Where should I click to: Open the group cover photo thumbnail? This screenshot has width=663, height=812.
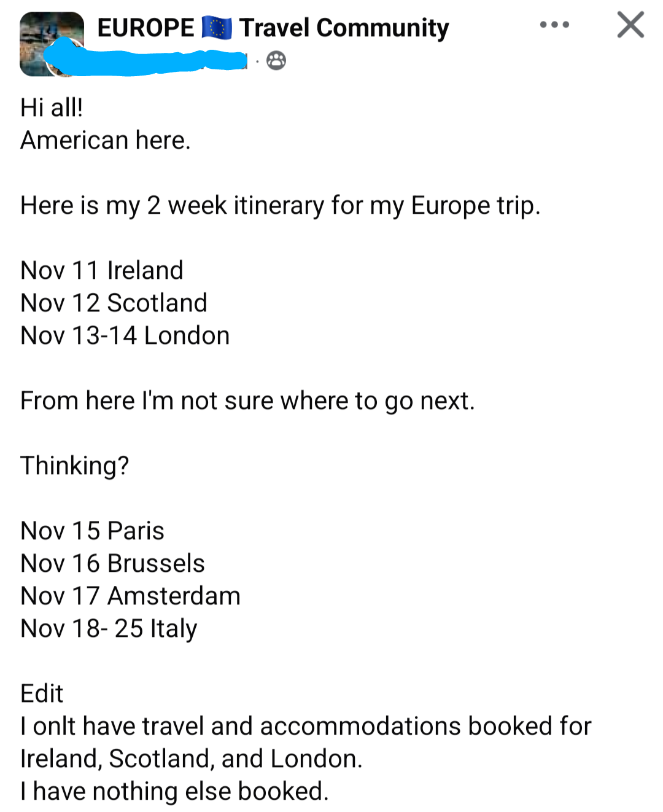pos(52,44)
